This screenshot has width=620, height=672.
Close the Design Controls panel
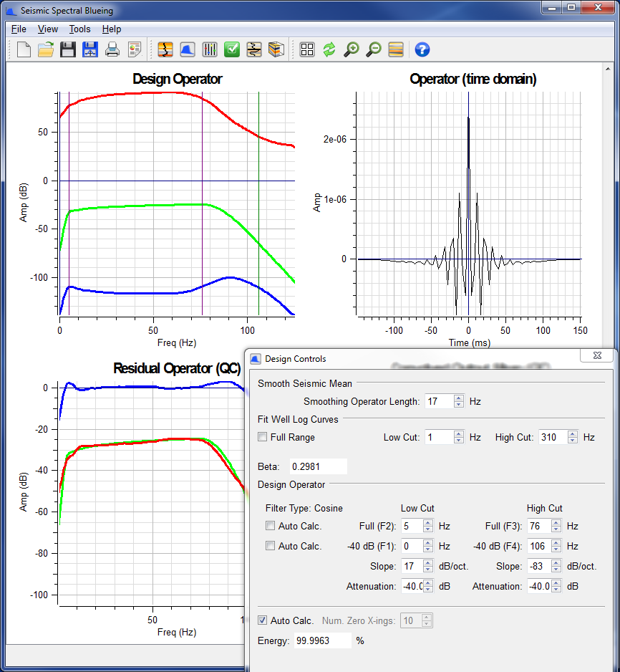[597, 355]
